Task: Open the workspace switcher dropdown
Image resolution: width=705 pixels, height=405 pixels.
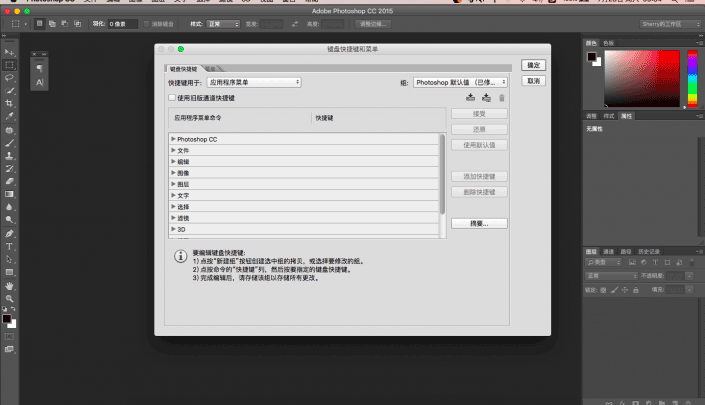Action: click(671, 24)
